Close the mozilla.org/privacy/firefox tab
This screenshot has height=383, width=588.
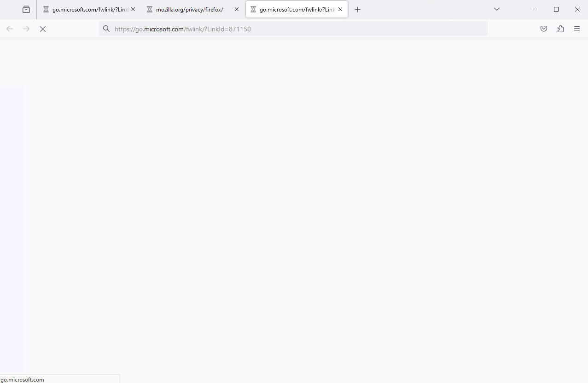237,9
